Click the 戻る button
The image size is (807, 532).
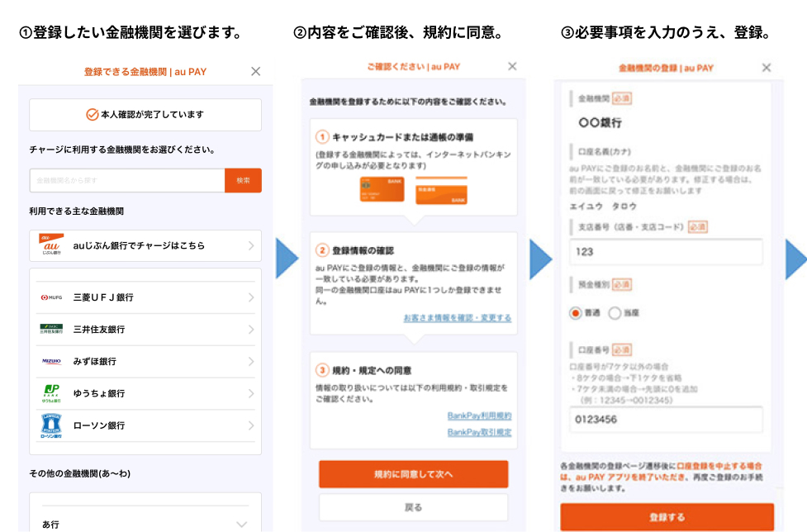tap(414, 507)
